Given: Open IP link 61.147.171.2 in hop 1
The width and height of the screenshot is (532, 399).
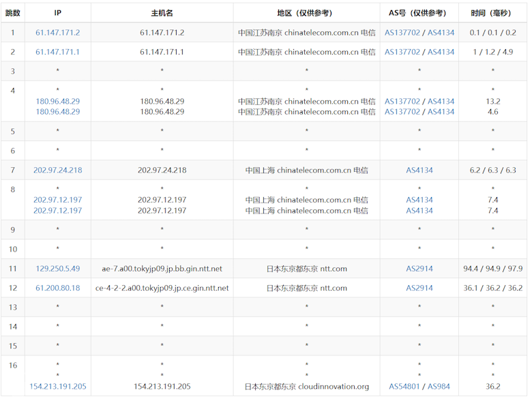Looking at the screenshot, I should [x=57, y=33].
